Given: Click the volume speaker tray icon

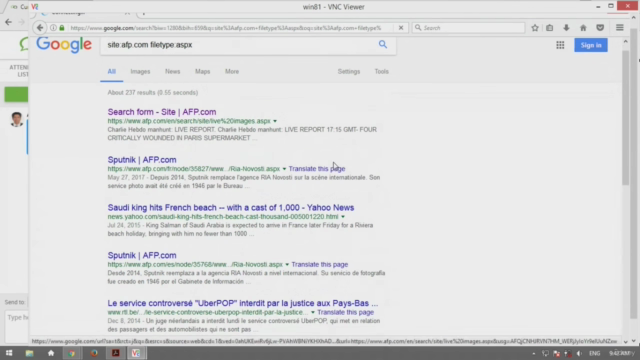Looking at the screenshot, I should pos(579,353).
